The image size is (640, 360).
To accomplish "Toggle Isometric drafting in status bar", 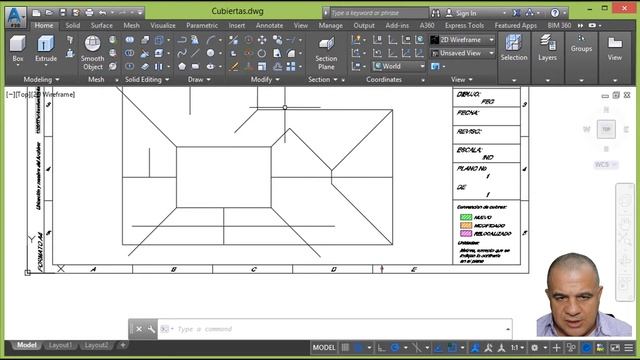I will click(x=417, y=348).
